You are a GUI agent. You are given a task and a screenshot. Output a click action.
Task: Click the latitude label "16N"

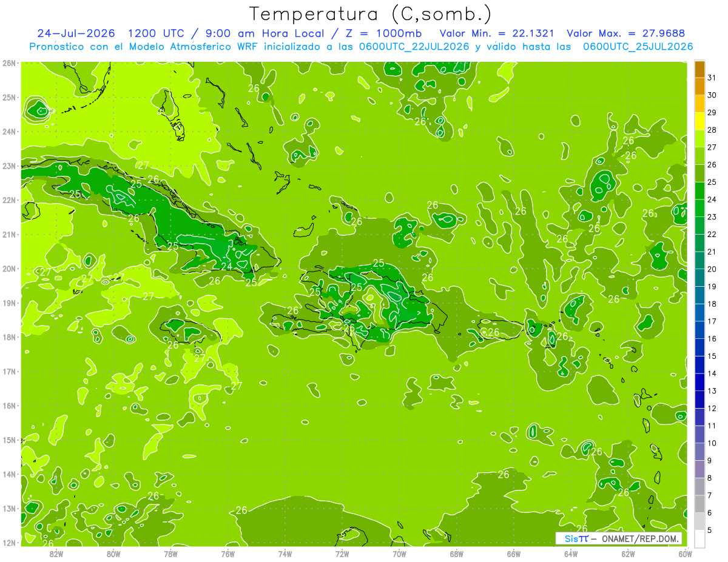click(x=8, y=406)
